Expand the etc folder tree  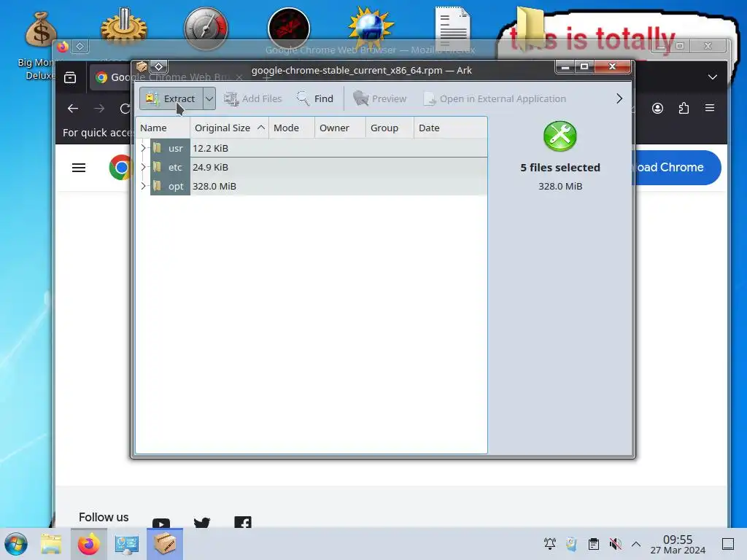(x=143, y=167)
